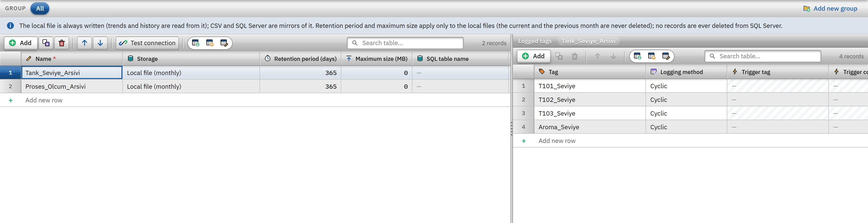Export table data in the Logged tags toolbar

click(x=651, y=56)
